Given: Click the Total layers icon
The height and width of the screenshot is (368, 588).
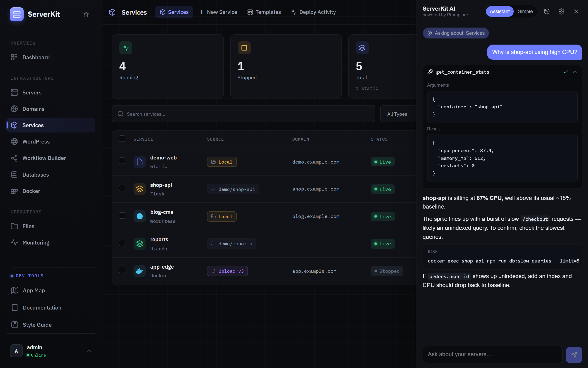Looking at the screenshot, I should pyautogui.click(x=362, y=48).
